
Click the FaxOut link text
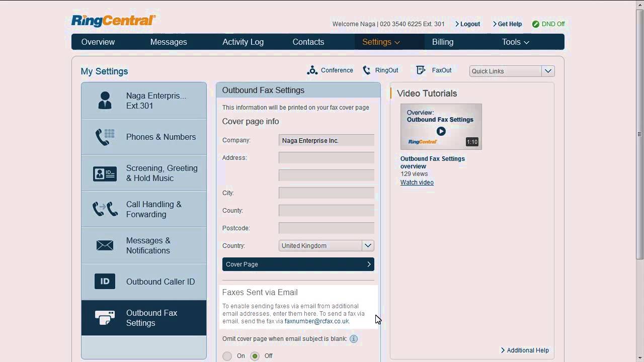click(x=442, y=70)
